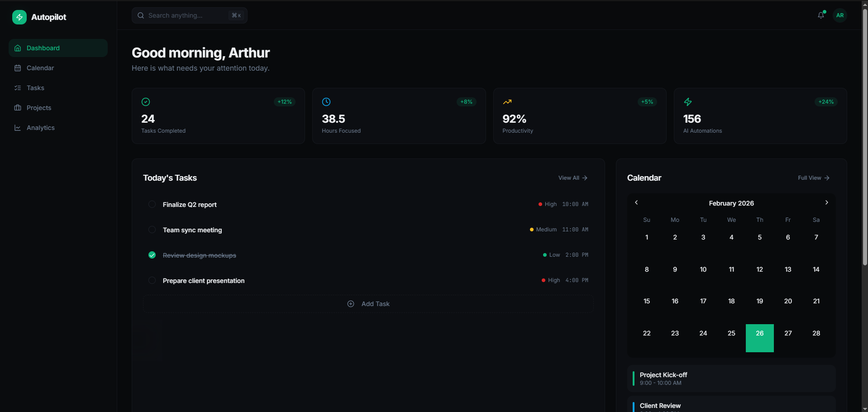This screenshot has height=412, width=868.
Task: Focus the Search anything field
Action: point(188,15)
